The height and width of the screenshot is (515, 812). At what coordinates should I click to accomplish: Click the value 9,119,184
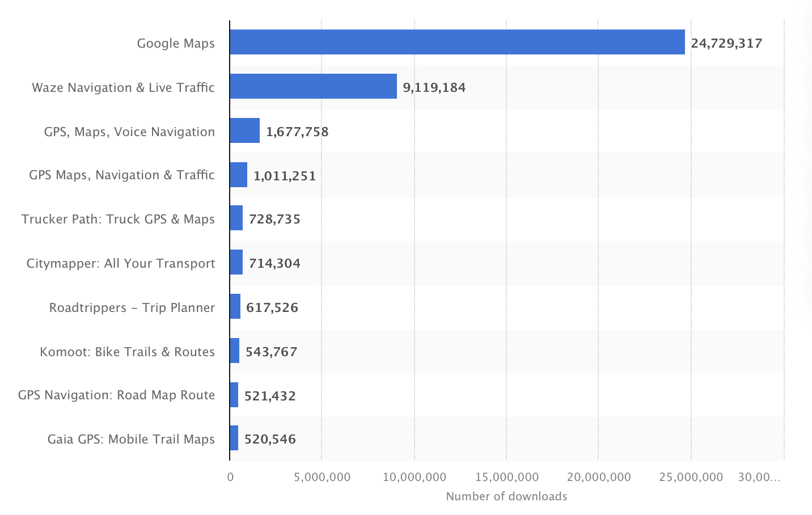coord(434,87)
